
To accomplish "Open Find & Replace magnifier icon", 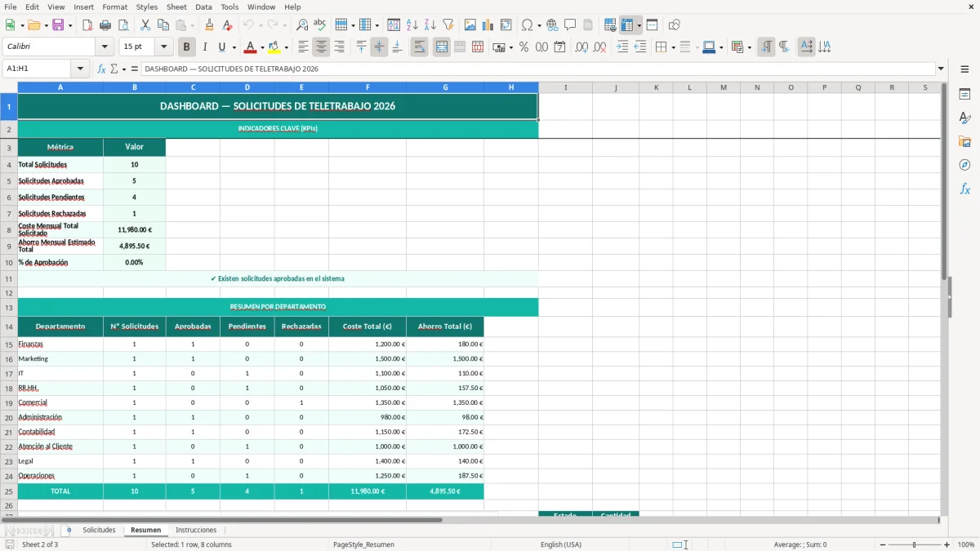I will (302, 25).
